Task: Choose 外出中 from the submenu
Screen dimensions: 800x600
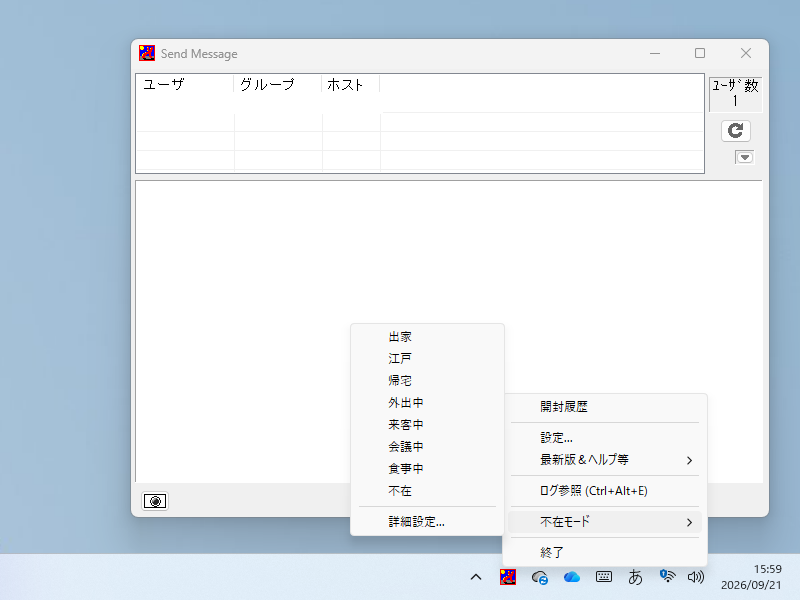Action: tap(428, 403)
